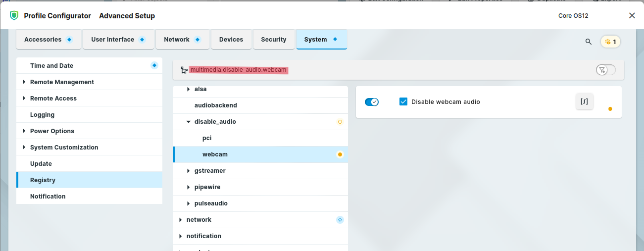Collapse the disable_audio tree node

point(189,122)
